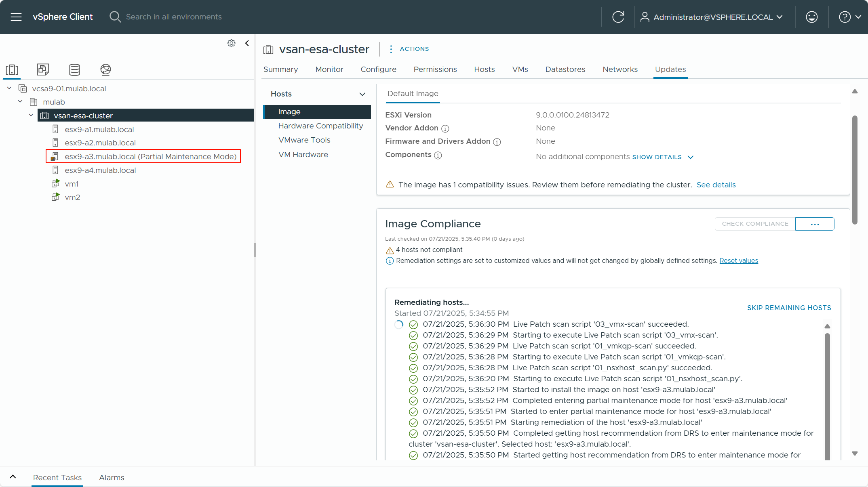Click Vendor Addon info icon
This screenshot has height=487, width=868.
tap(445, 128)
